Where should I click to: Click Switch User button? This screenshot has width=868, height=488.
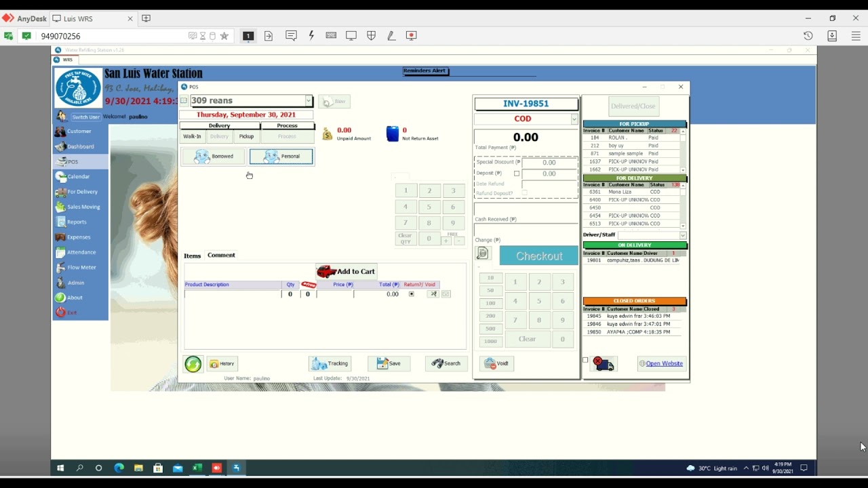86,117
